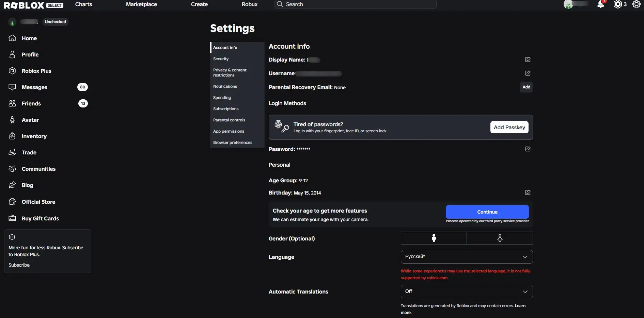Expand the Language dropdown
Viewport: 644px width, 318px height.
coord(467,257)
